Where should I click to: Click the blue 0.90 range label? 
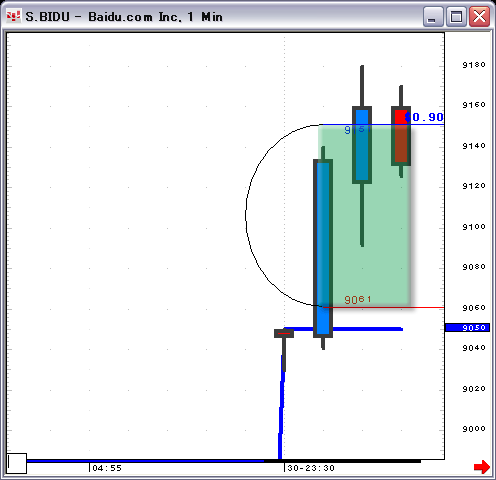[x=424, y=117]
